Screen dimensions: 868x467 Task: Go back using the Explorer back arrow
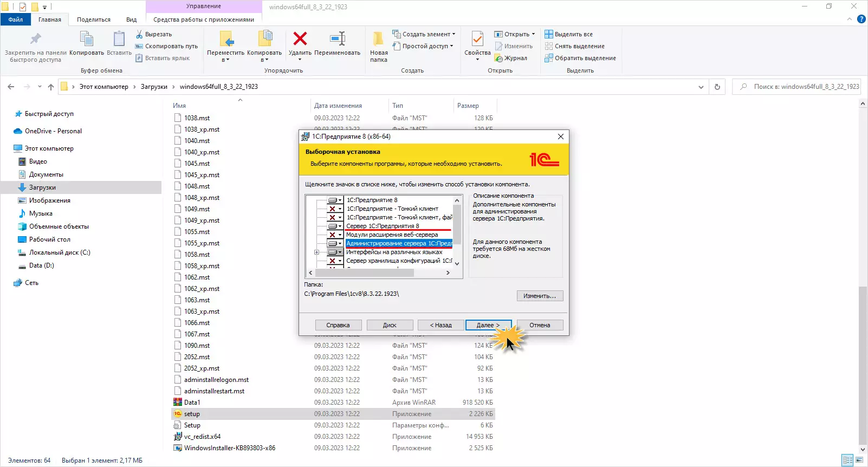[11, 87]
